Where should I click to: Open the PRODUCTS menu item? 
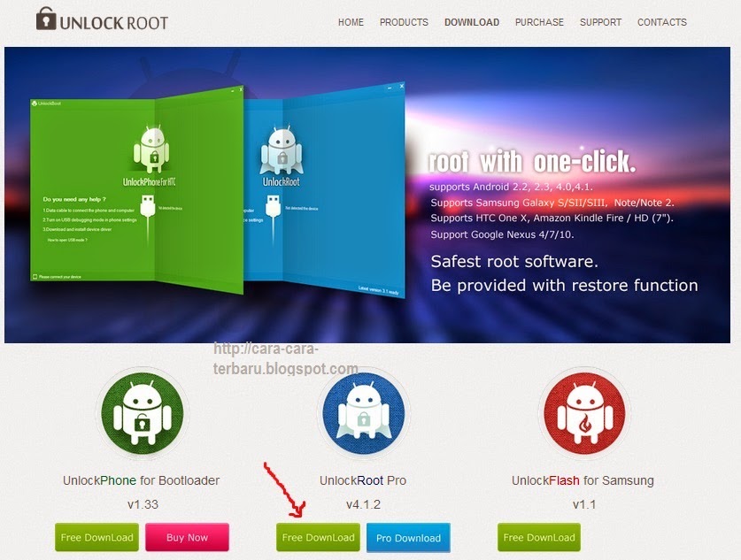pos(404,22)
